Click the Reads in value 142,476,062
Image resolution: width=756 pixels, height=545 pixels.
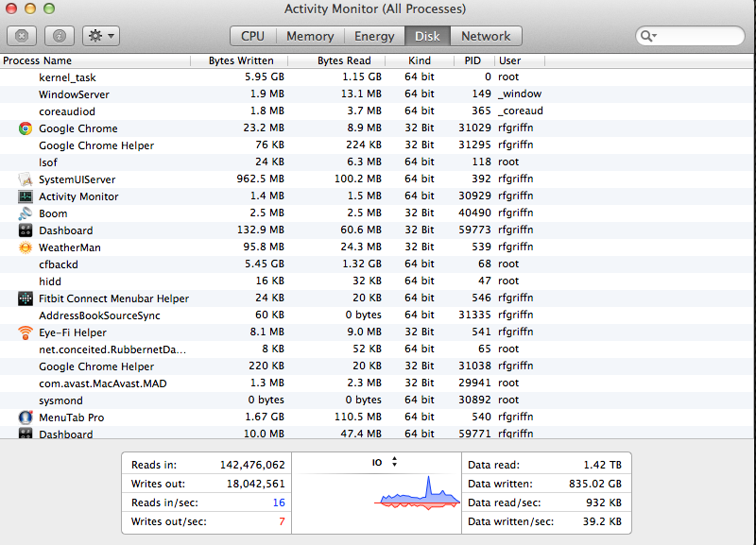click(x=252, y=465)
